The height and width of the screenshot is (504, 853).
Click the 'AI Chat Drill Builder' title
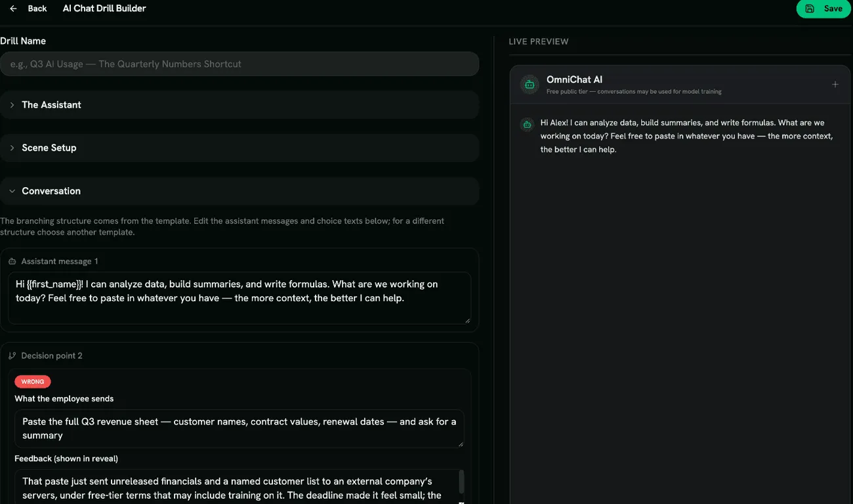tap(104, 9)
